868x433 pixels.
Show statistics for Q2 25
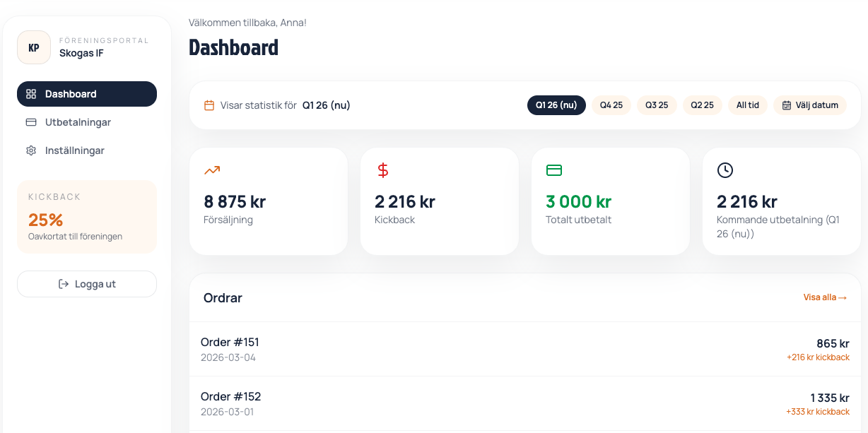pos(702,105)
